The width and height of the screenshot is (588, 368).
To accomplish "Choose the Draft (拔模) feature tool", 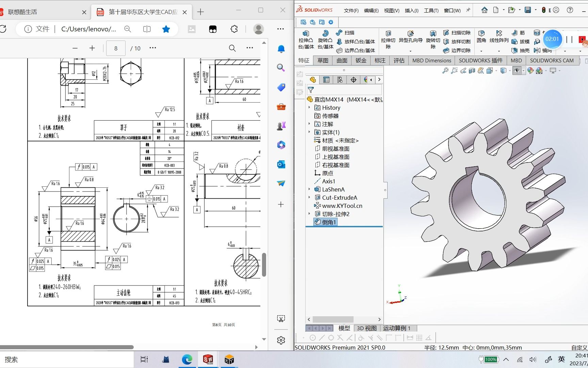I will tap(520, 42).
